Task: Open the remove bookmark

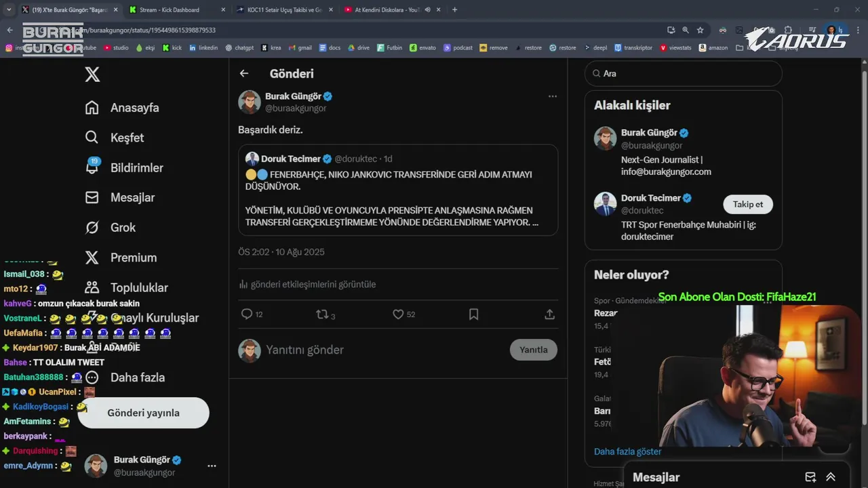Action: 494,48
